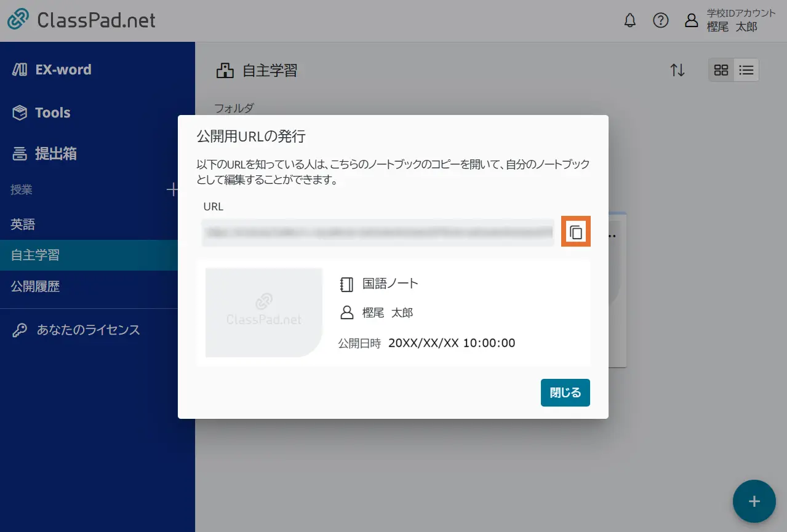Screen dimensions: 787x532
Task: Open the notebook card's three-dot menu
Action: pos(612,236)
